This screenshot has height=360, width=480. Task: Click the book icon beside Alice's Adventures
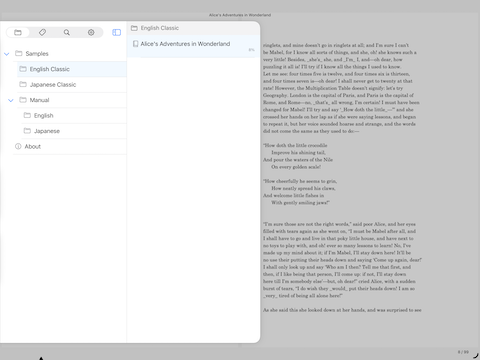(x=135, y=44)
